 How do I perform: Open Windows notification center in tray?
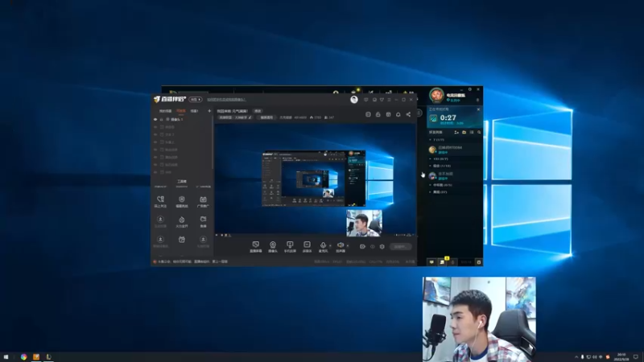(635, 357)
